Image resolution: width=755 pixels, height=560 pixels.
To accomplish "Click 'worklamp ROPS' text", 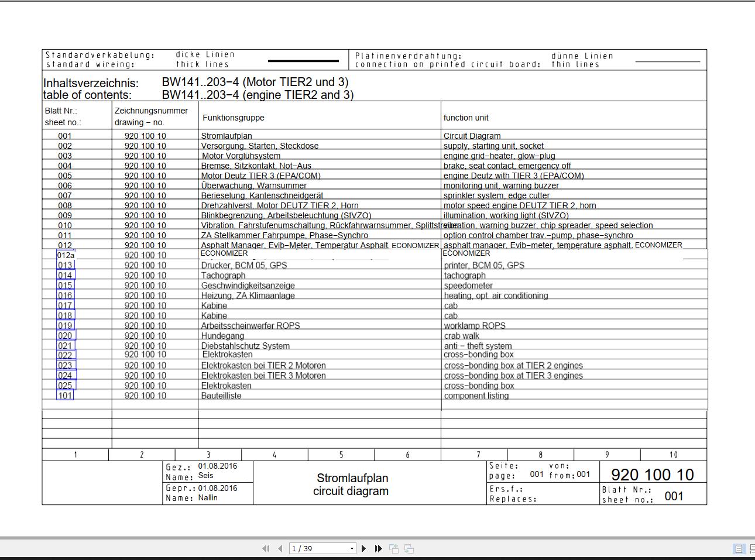I will click(475, 325).
